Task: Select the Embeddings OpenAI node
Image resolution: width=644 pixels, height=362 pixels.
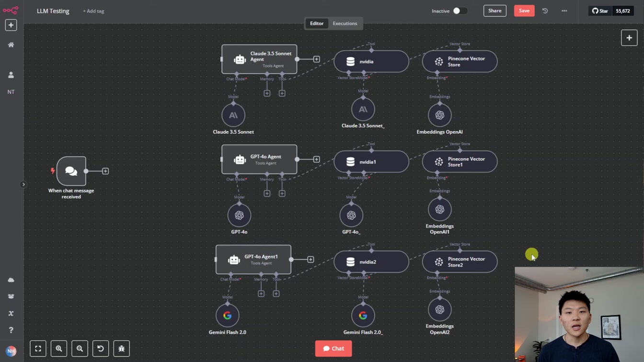Action: tap(439, 115)
